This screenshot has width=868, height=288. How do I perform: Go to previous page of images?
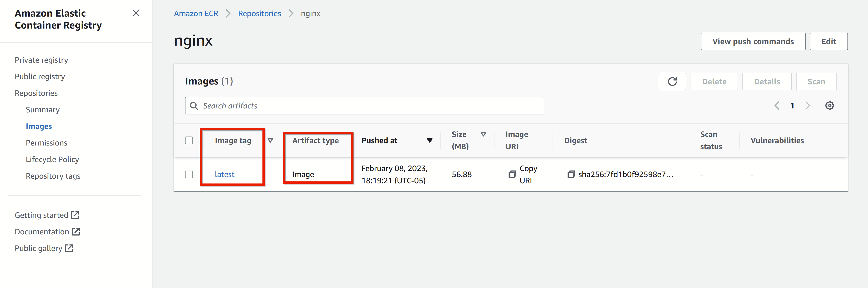[777, 106]
